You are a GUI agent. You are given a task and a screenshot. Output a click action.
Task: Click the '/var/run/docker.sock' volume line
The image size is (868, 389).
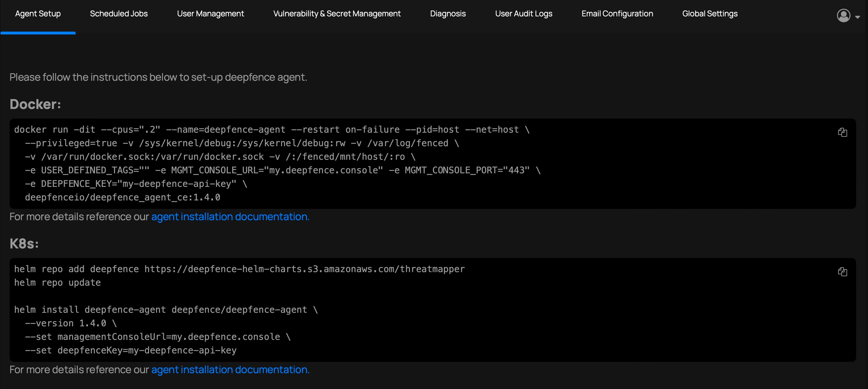(220, 157)
